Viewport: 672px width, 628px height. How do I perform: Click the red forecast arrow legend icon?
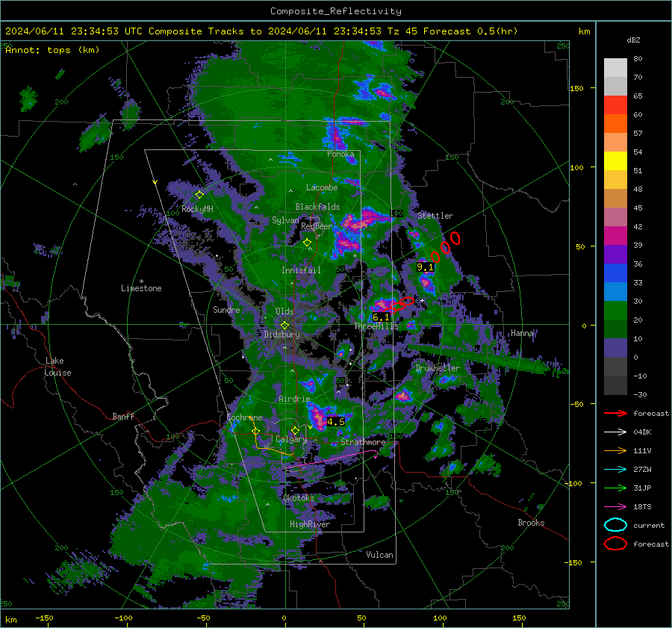tap(615, 413)
